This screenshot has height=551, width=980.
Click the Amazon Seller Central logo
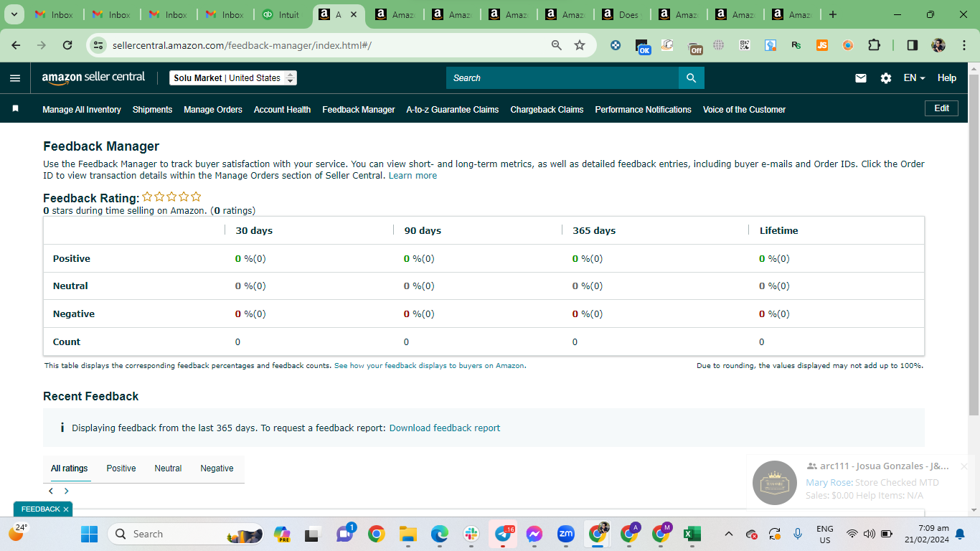click(x=93, y=77)
